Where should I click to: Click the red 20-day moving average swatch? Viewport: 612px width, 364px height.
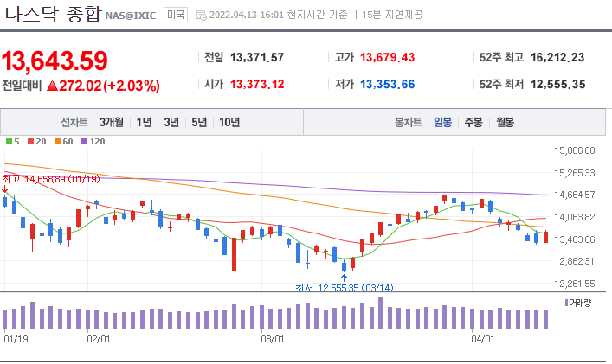(31, 142)
